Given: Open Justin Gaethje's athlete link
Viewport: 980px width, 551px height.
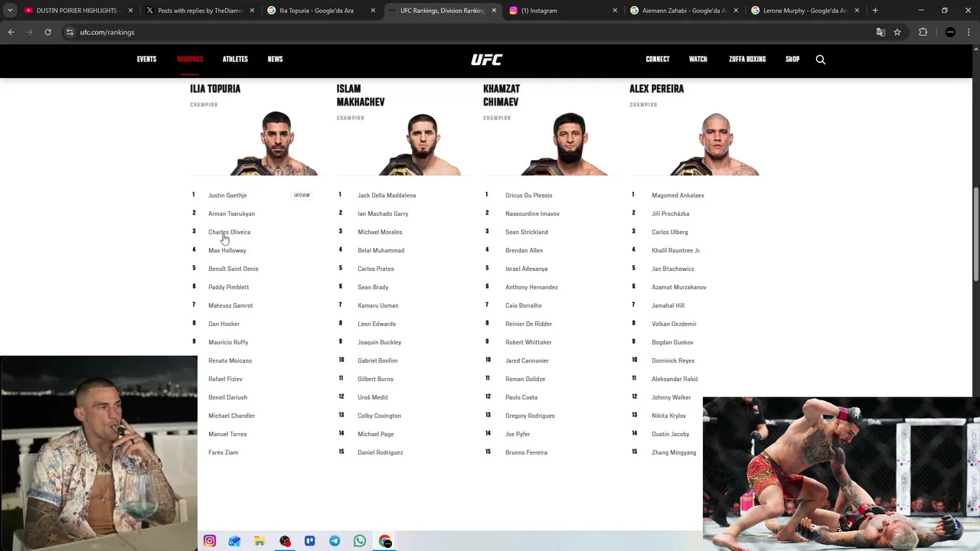Looking at the screenshot, I should [227, 195].
